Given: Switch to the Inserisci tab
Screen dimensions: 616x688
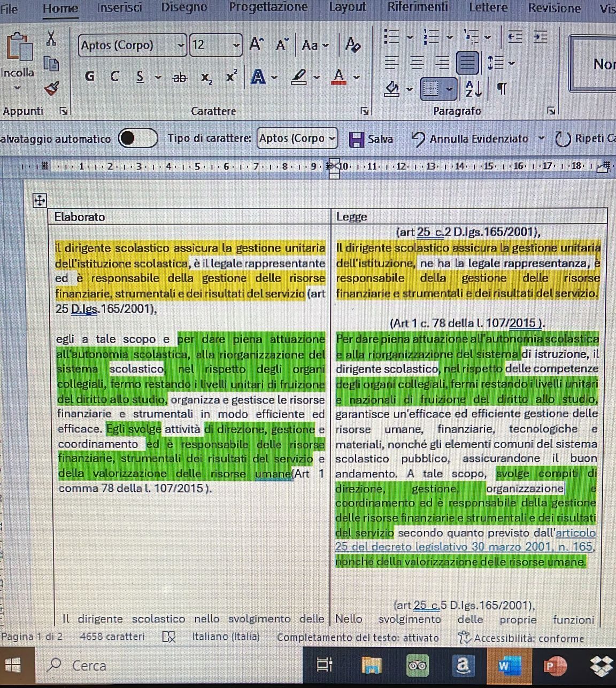Looking at the screenshot, I should [120, 8].
